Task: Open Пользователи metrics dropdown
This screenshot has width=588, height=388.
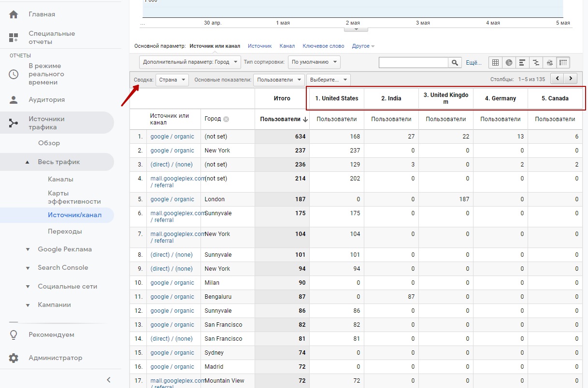Action: point(279,80)
